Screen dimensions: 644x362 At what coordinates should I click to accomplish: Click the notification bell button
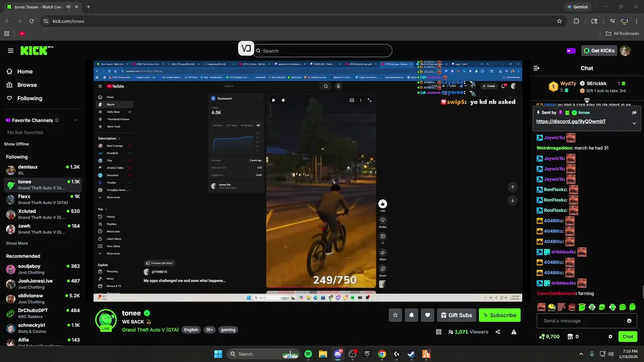coord(412,315)
